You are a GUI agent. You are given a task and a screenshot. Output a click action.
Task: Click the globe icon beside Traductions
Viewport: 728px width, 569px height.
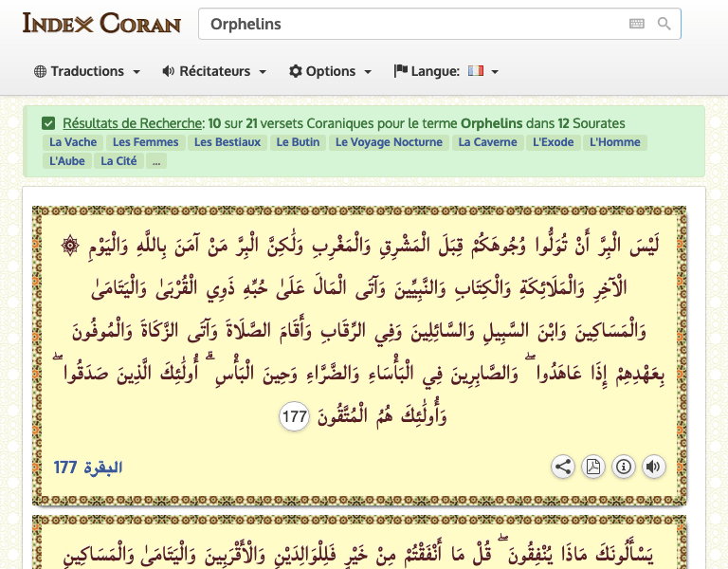click(x=41, y=71)
